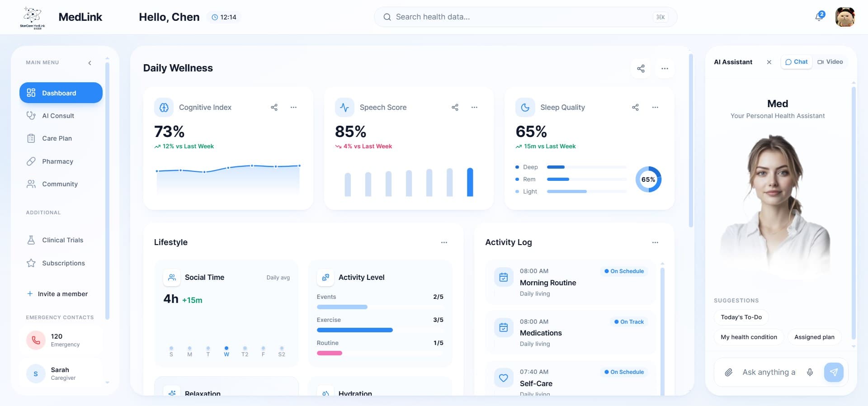Click the Sleep Quality moon icon
The height and width of the screenshot is (406, 868).
pyautogui.click(x=525, y=108)
